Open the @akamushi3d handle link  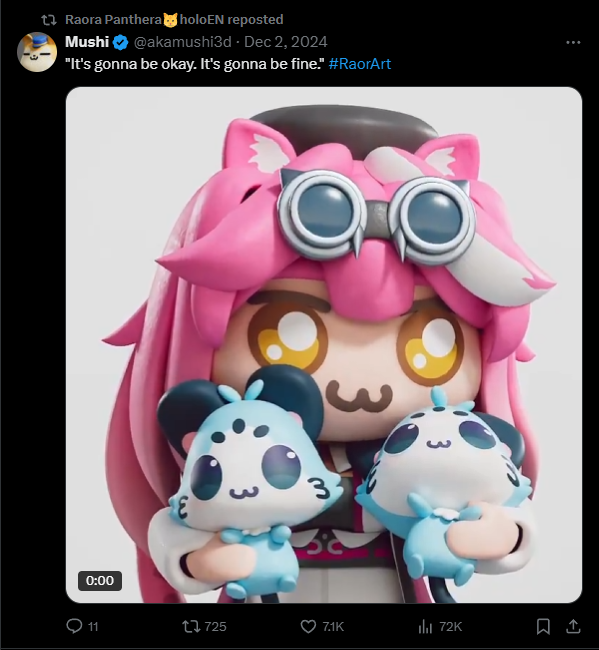182,42
